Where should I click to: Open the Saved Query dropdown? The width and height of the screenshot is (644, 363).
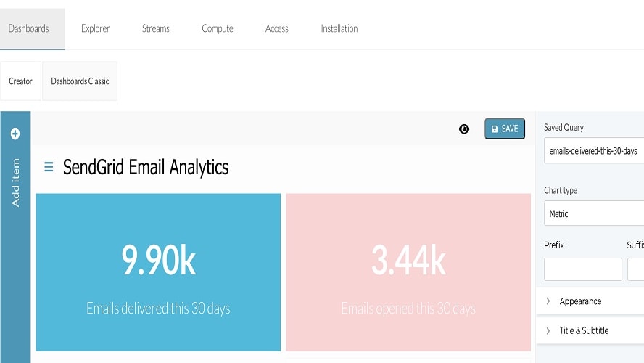coord(594,151)
